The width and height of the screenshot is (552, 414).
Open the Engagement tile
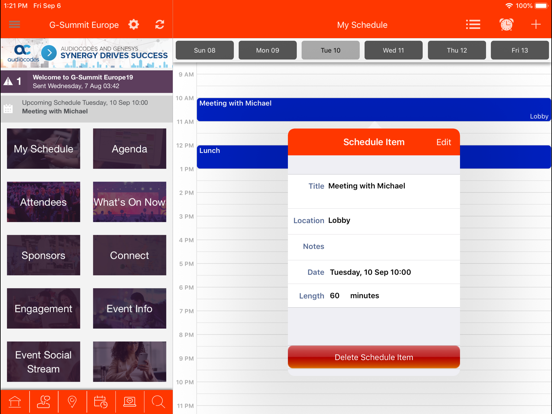(x=43, y=308)
